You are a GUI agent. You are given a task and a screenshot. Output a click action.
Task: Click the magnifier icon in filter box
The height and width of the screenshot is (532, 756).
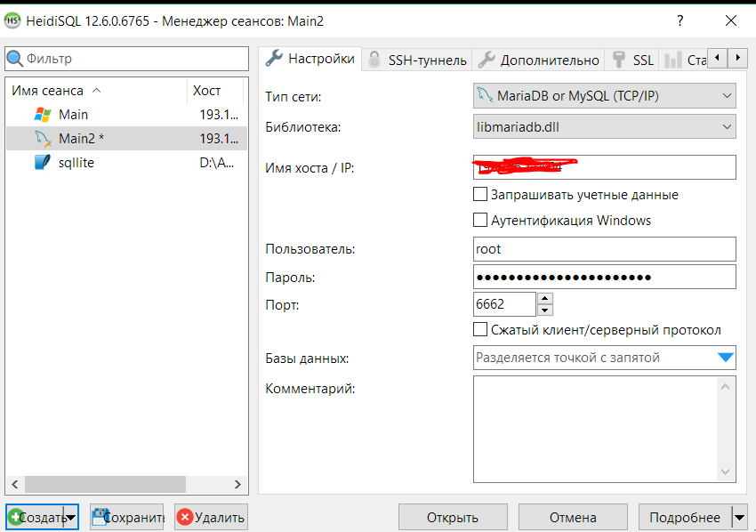point(15,59)
